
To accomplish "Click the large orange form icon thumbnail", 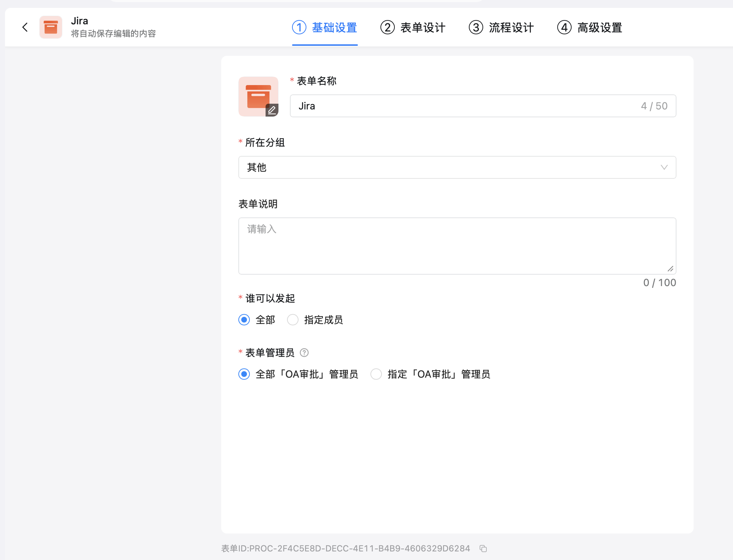I will point(257,95).
